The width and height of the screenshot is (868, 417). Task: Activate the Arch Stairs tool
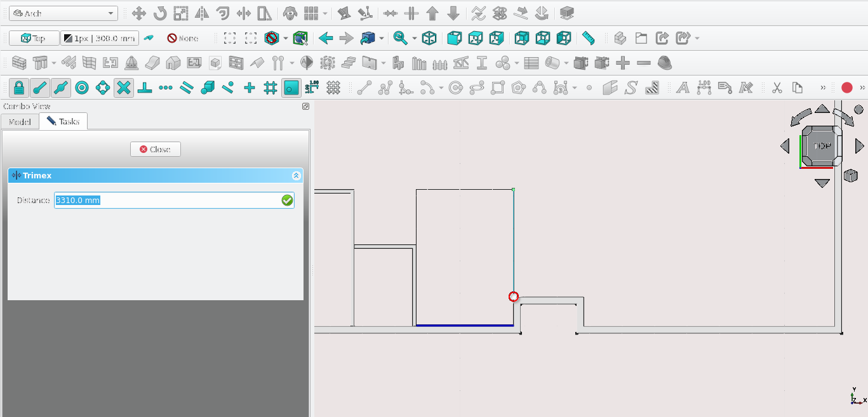pos(349,63)
